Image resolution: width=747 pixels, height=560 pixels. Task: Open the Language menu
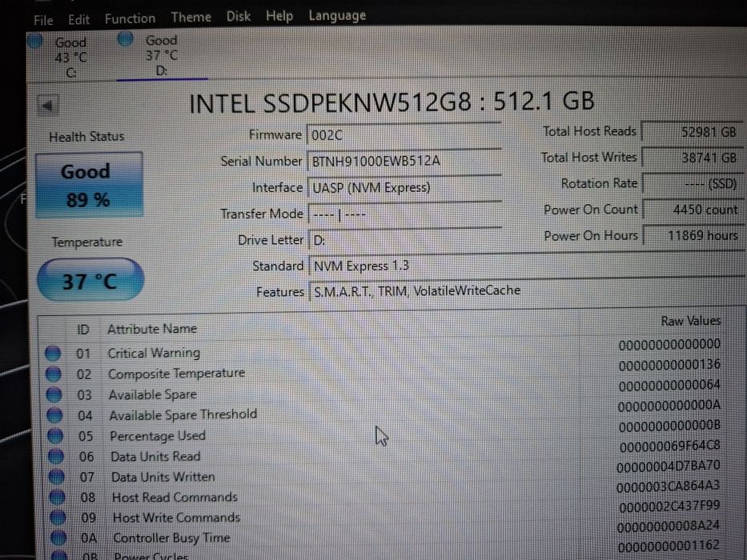point(337,15)
